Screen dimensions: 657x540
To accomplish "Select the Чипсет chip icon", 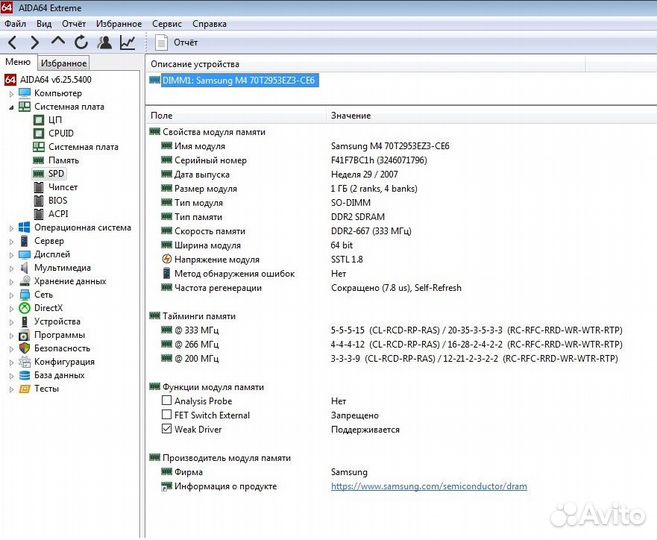I will coord(39,187).
